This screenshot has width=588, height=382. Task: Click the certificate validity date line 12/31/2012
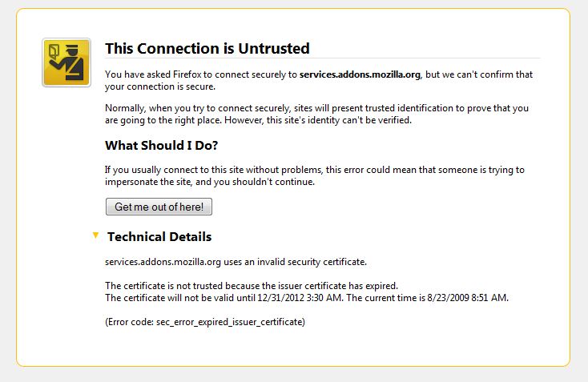[307, 298]
